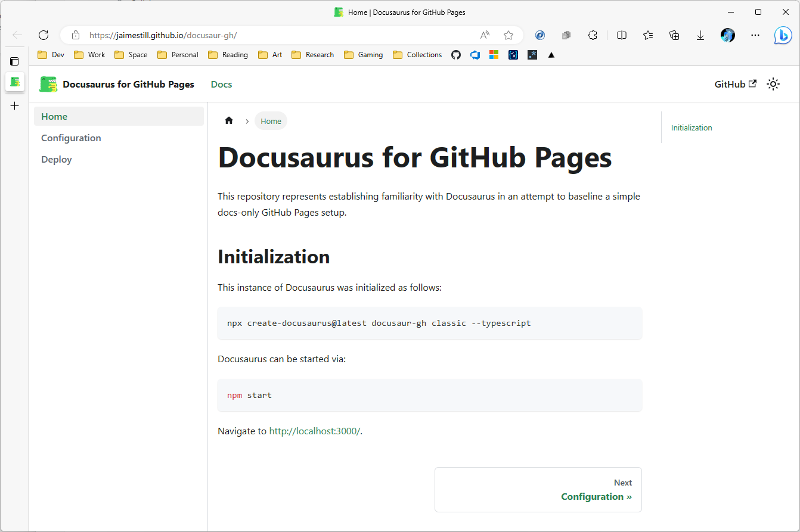The height and width of the screenshot is (532, 800).
Task: Open the Downloads arrow icon
Action: 700,35
